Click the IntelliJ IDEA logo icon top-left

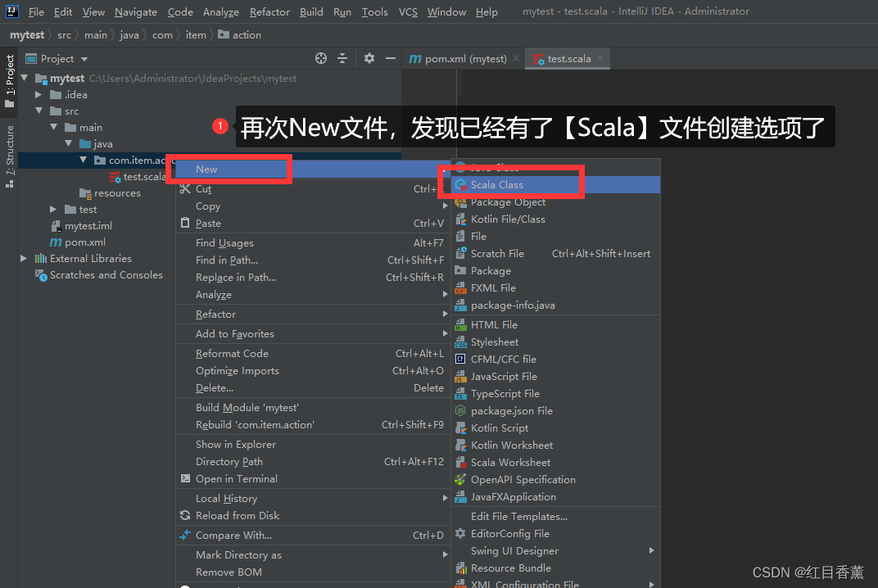[x=11, y=11]
